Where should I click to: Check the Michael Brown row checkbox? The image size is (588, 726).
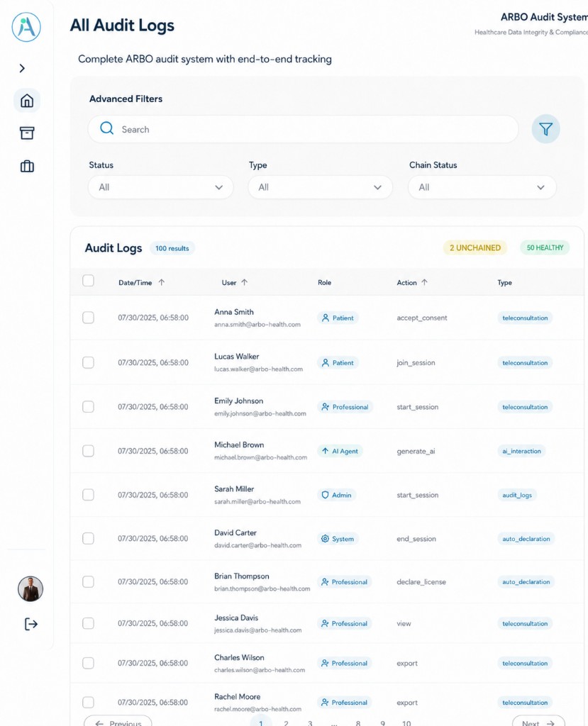(x=88, y=451)
